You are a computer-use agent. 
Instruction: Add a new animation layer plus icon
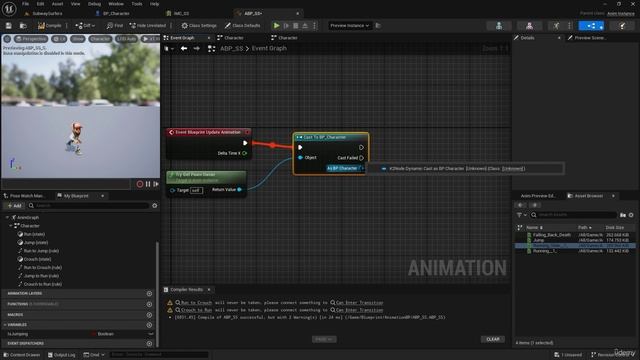pos(149,293)
